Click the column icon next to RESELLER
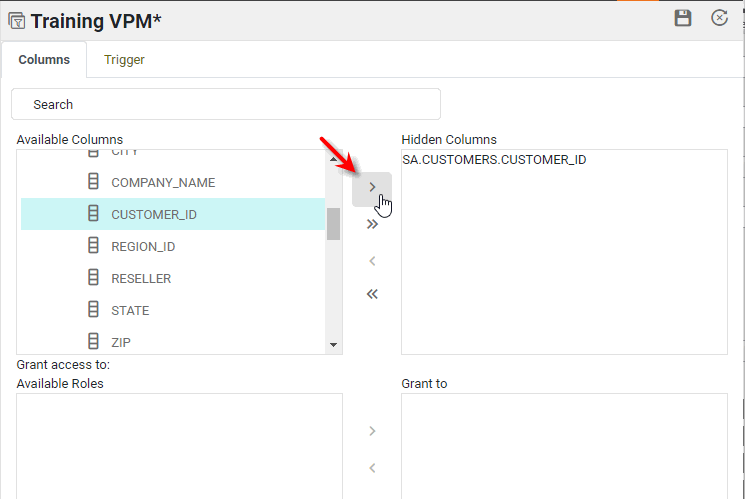Screen dimensions: 745x499 click(94, 278)
